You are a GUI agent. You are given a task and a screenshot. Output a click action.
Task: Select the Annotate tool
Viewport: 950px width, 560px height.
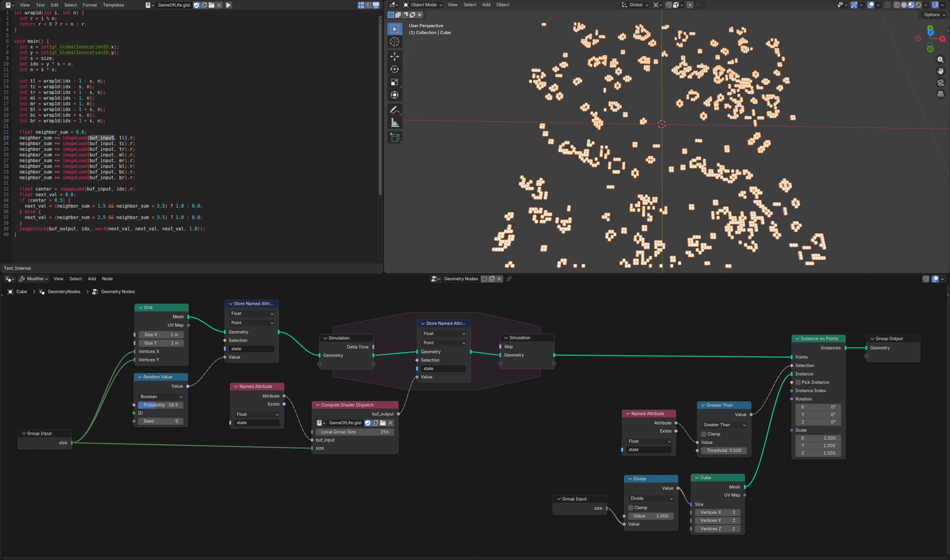[395, 110]
